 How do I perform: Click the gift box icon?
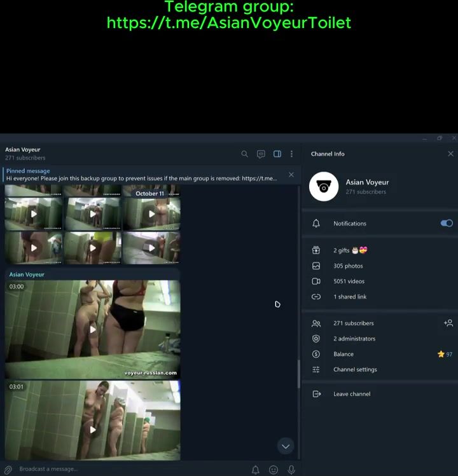pos(316,250)
